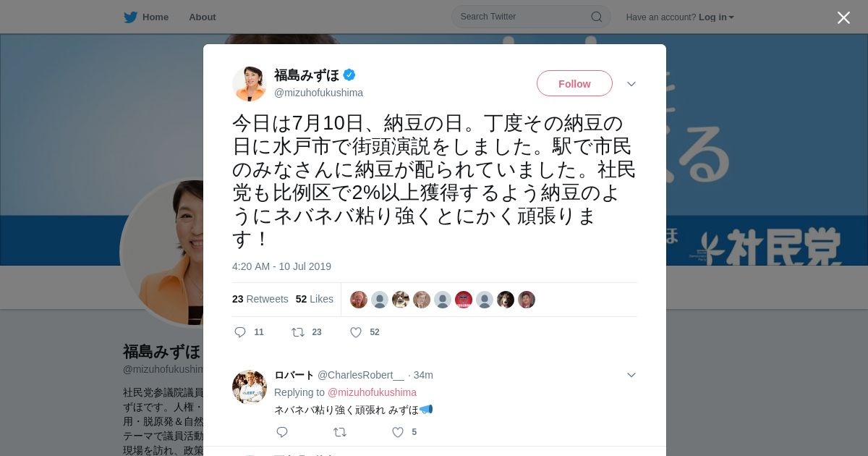Click the search magnifier icon
The image size is (868, 456).
597,17
